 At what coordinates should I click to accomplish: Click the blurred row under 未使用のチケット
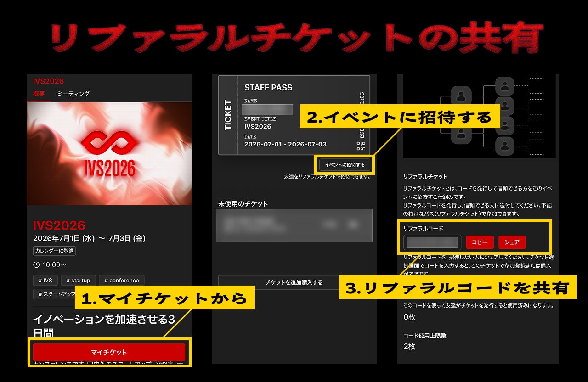[294, 225]
